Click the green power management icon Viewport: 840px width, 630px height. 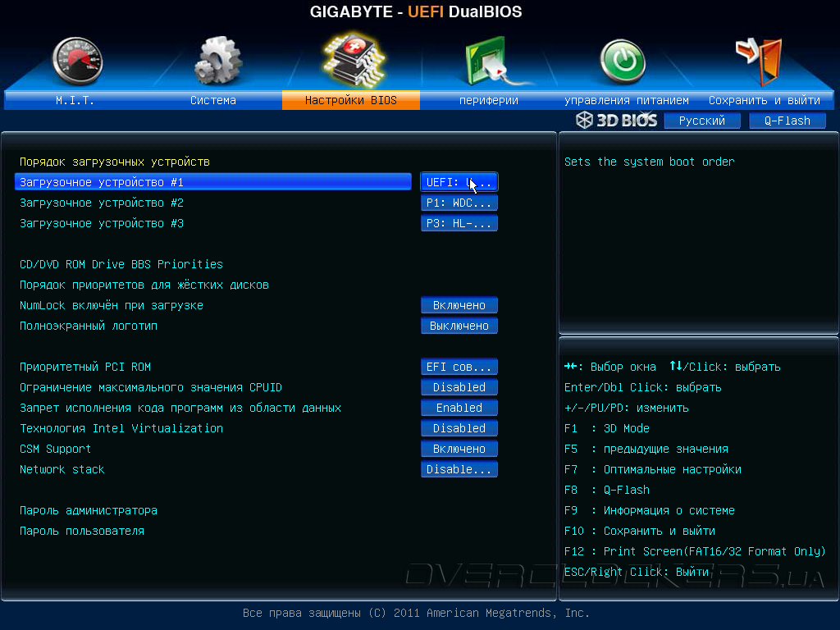pyautogui.click(x=623, y=62)
